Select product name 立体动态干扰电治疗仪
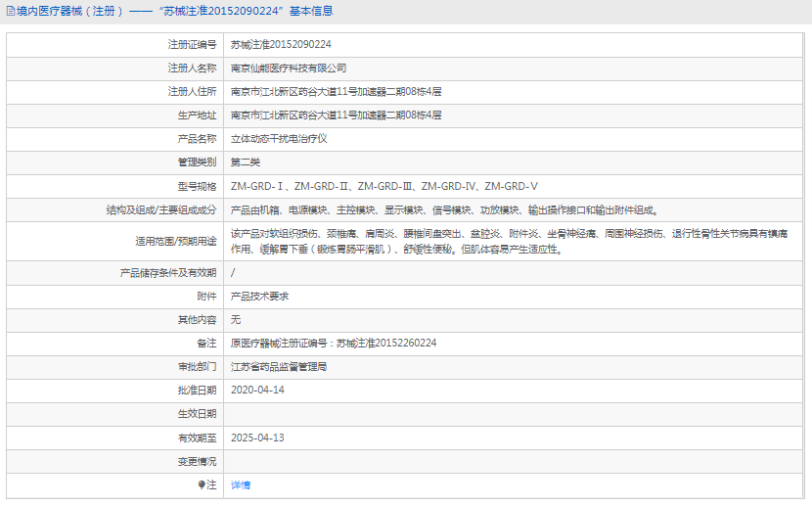Viewport: 812px width, 507px height. 279,139
